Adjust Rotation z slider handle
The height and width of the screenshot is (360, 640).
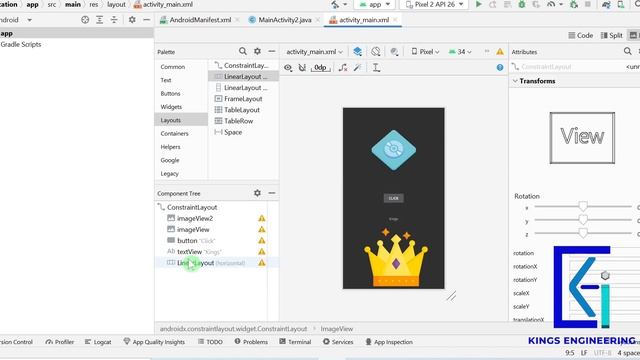tap(583, 233)
